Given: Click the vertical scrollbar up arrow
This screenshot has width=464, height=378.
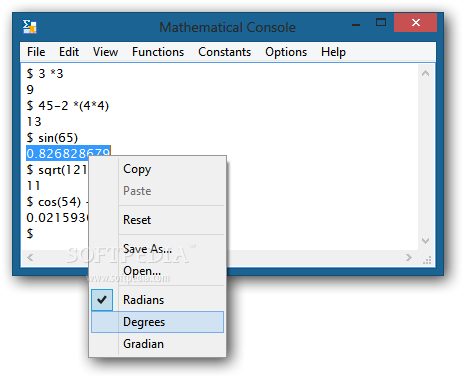Looking at the screenshot, I should point(425,73).
